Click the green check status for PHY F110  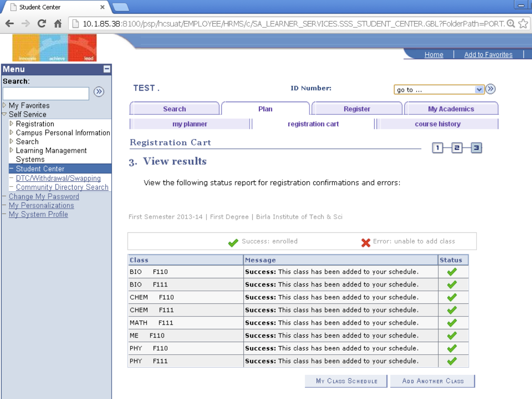click(x=452, y=348)
